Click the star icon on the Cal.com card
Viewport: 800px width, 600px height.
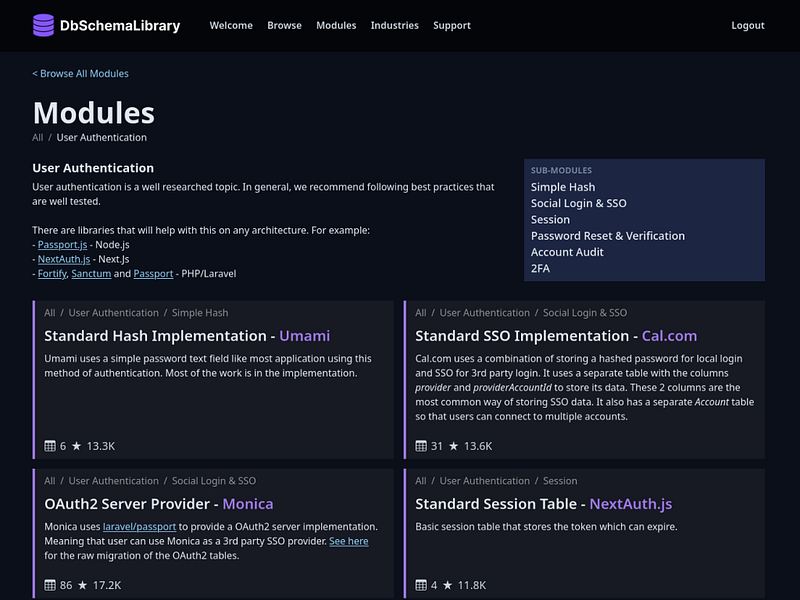(456, 446)
